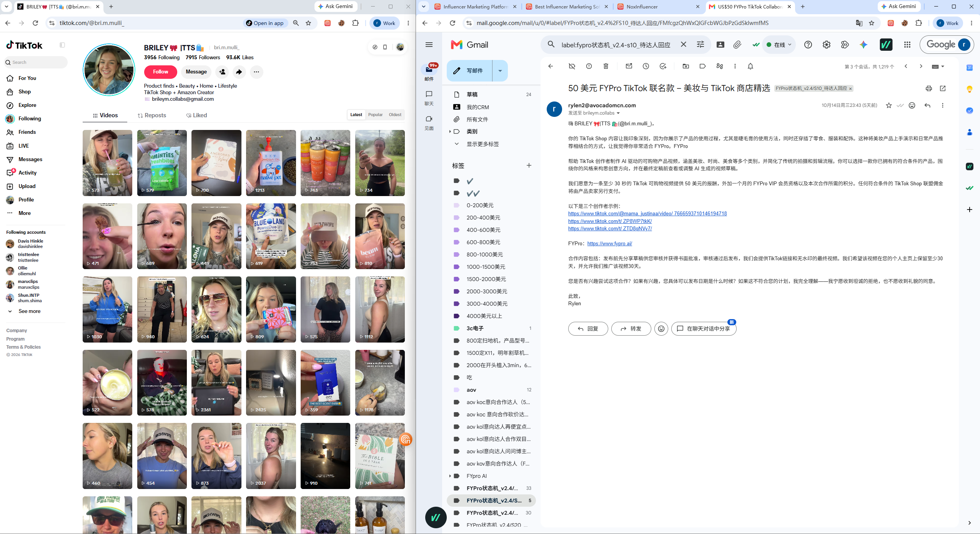Screen dimensions: 980x534
Task: Open the 在线 status dropdown
Action: pos(779,45)
